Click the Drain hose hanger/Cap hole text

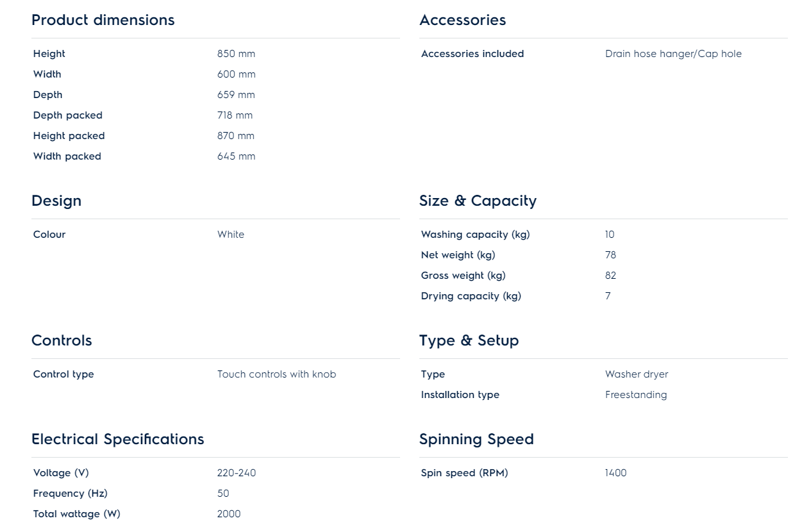coord(673,54)
